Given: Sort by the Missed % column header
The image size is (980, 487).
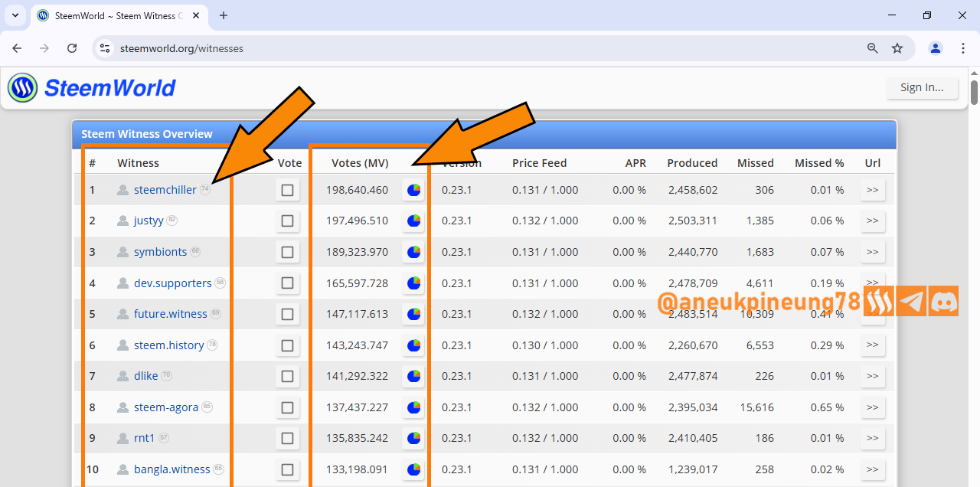Looking at the screenshot, I should [x=819, y=163].
